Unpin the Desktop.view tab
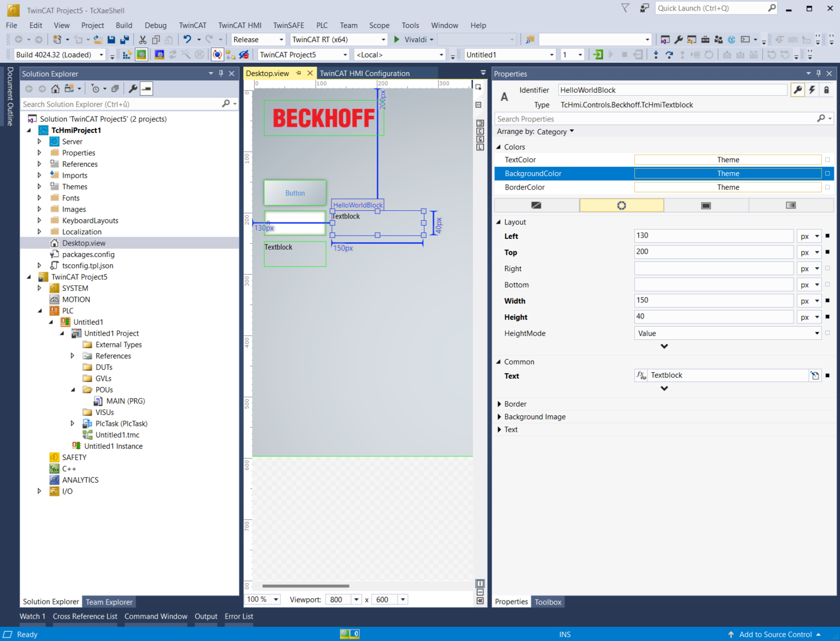The height and width of the screenshot is (641, 840). pyautogui.click(x=299, y=73)
